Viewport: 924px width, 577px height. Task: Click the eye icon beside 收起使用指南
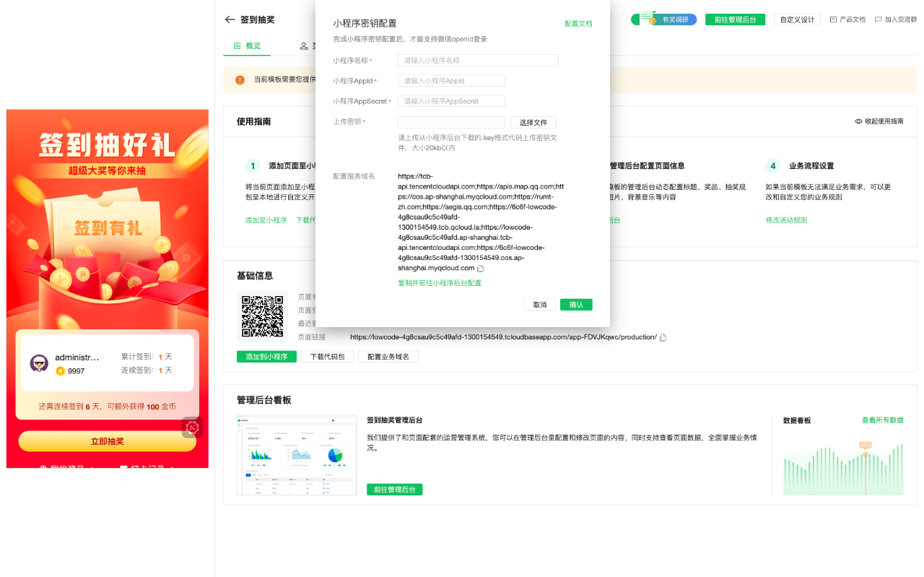click(858, 121)
